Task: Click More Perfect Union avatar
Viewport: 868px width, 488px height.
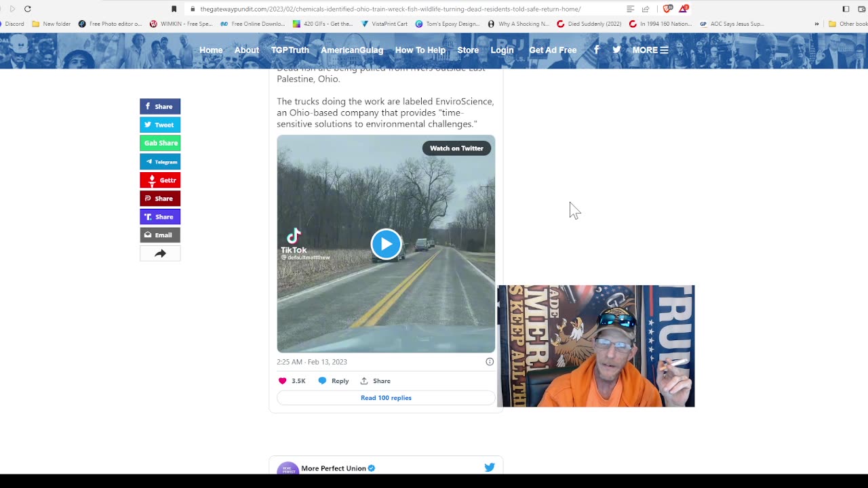Action: (x=288, y=468)
